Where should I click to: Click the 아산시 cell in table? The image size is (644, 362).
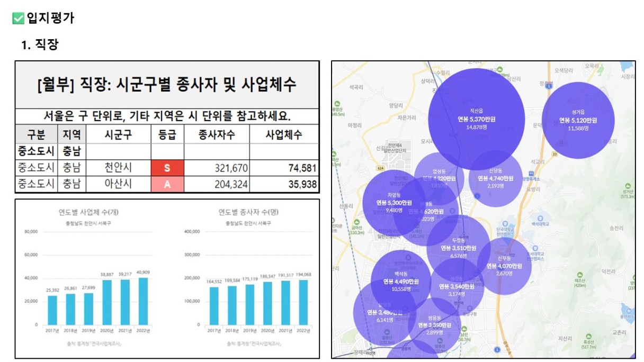pyautogui.click(x=118, y=184)
